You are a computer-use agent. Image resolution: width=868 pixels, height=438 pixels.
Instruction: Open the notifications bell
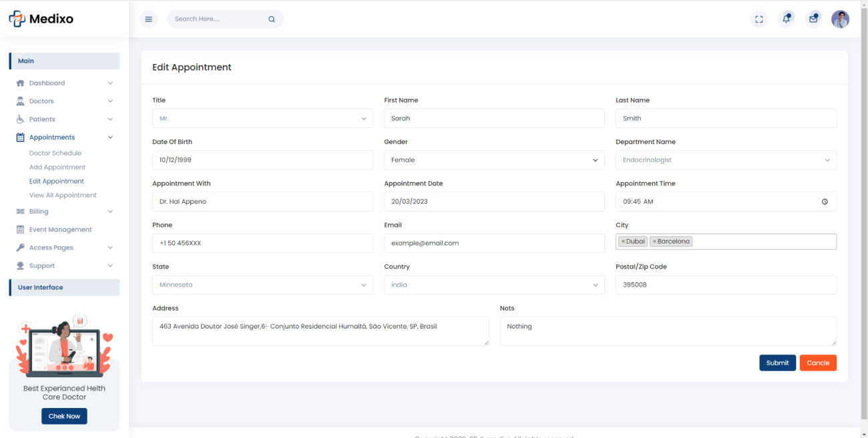(x=787, y=19)
